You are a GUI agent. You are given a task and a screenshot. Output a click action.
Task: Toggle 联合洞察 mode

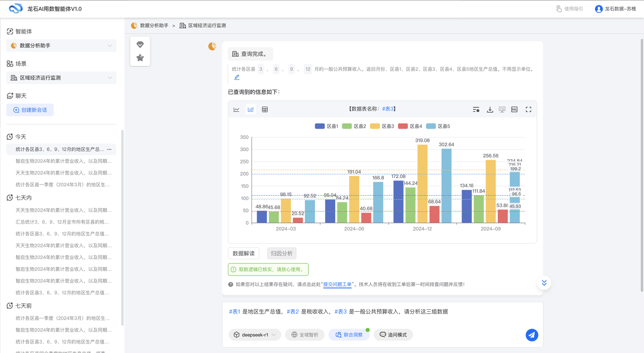(x=349, y=335)
